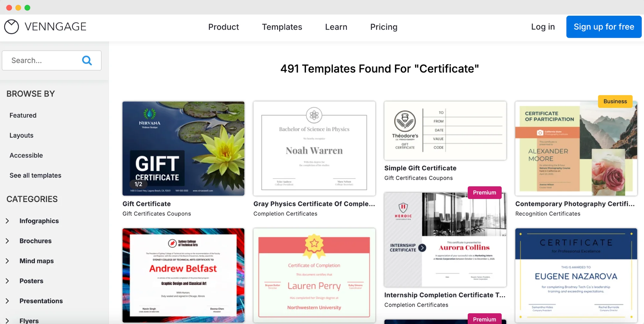Click Internship Completion Certificate T... title
The image size is (644, 324).
pos(445,295)
